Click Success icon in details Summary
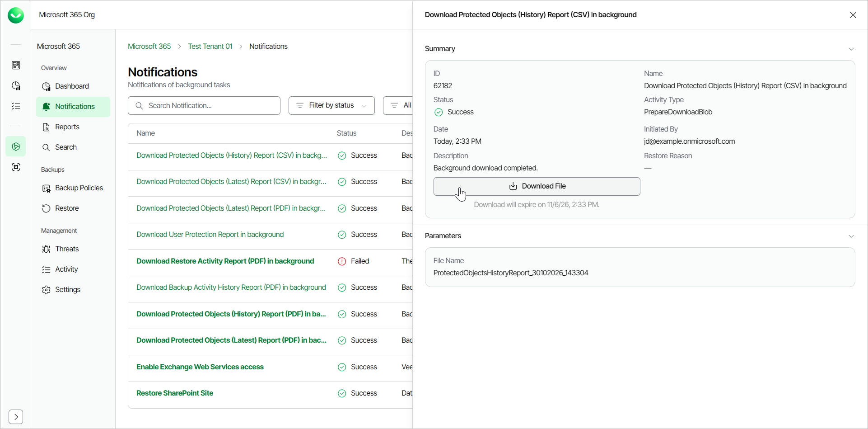This screenshot has width=868, height=429. point(438,112)
